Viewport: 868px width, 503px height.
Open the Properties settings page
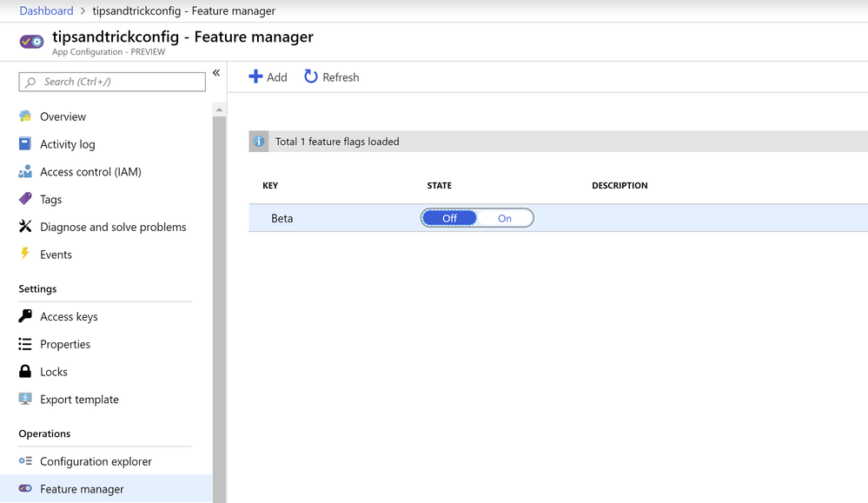(65, 344)
